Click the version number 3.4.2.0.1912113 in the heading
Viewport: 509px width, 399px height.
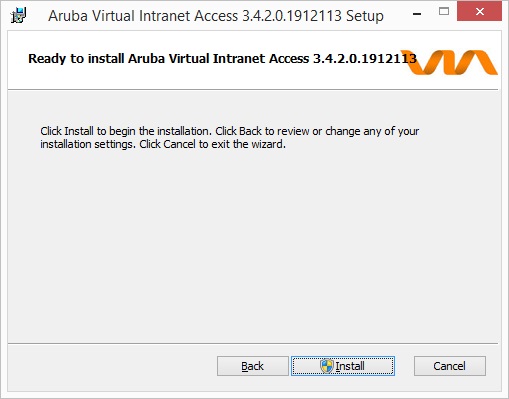[x=365, y=59]
